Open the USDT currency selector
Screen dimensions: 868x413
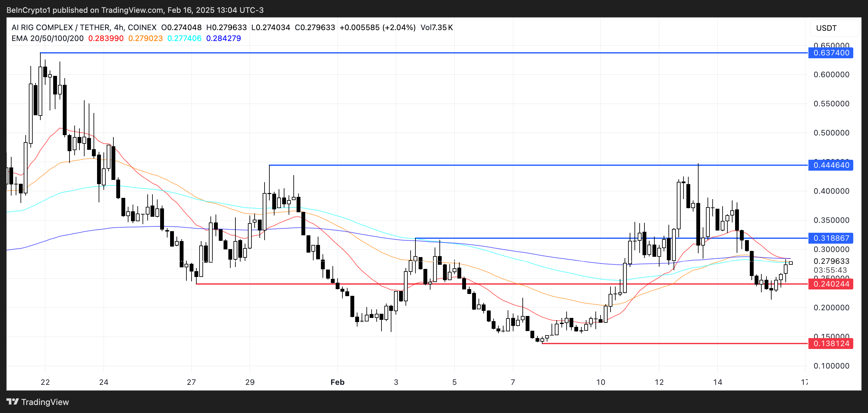click(834, 28)
